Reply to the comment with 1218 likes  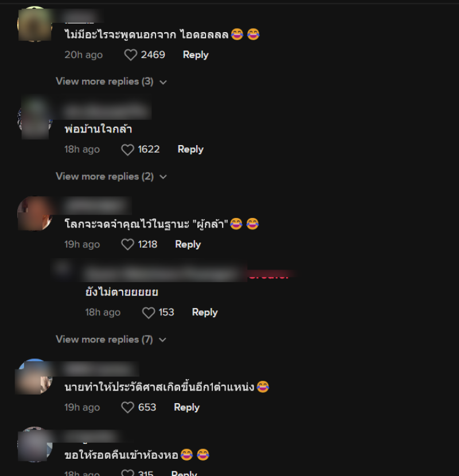(188, 244)
